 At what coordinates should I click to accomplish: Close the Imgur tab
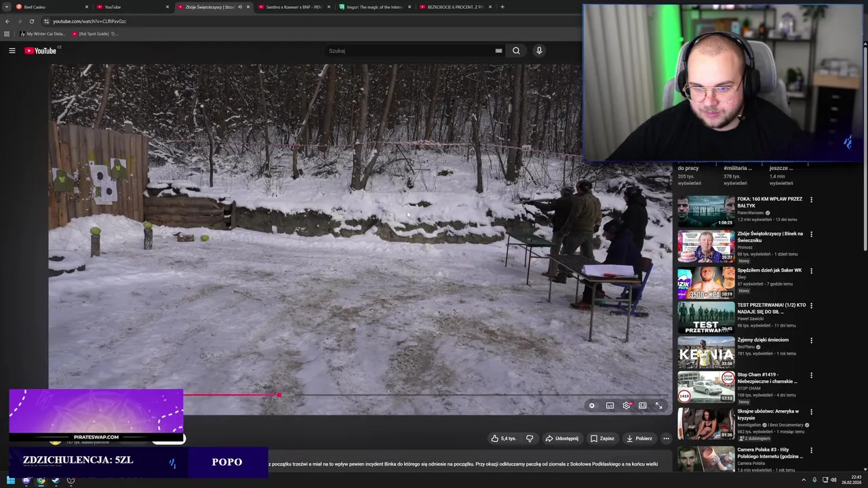pyautogui.click(x=410, y=7)
